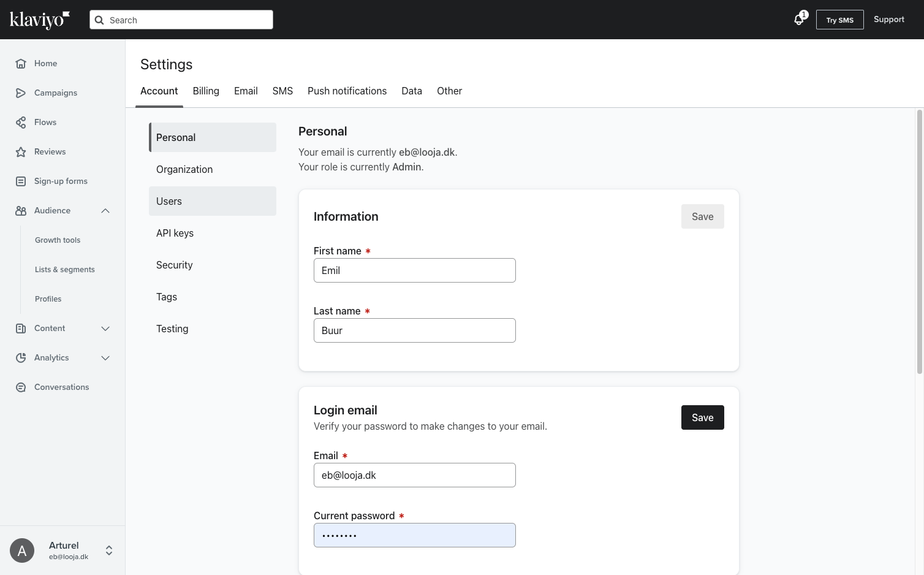Select the Account tab
This screenshot has height=575, width=924.
159,91
